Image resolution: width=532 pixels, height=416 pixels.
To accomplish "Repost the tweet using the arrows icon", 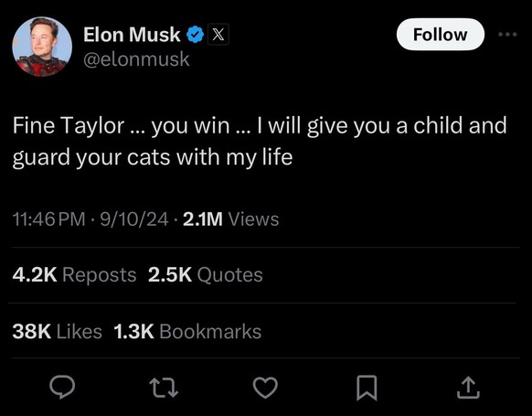I will (x=164, y=388).
